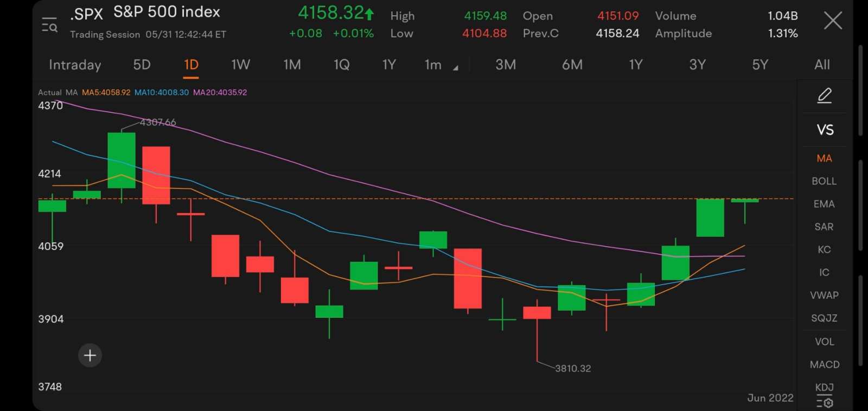Enable the MACD indicator

[825, 364]
